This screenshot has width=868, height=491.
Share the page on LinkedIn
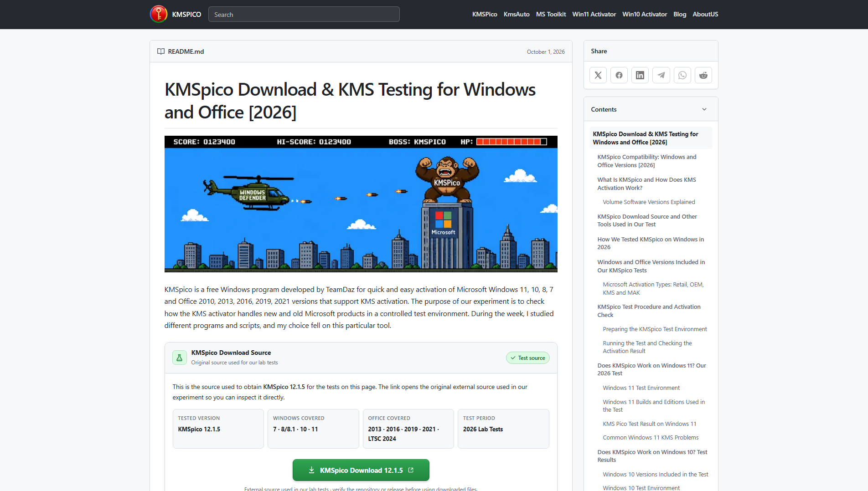click(640, 75)
